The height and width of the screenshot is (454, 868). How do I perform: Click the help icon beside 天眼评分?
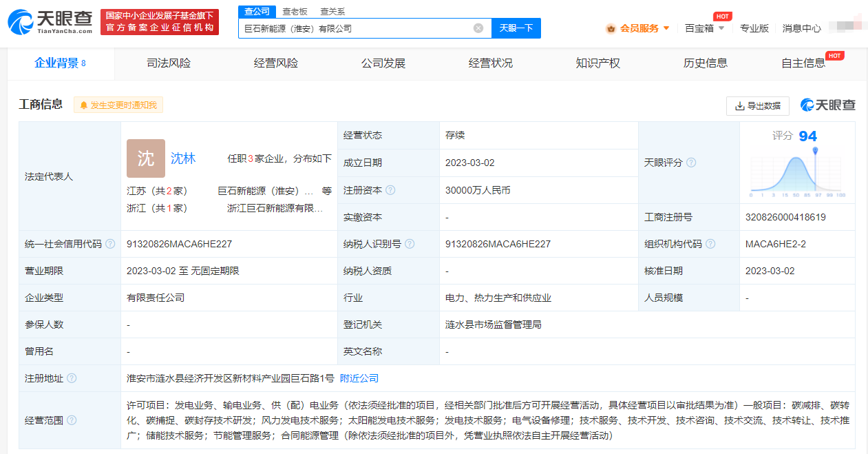[691, 163]
